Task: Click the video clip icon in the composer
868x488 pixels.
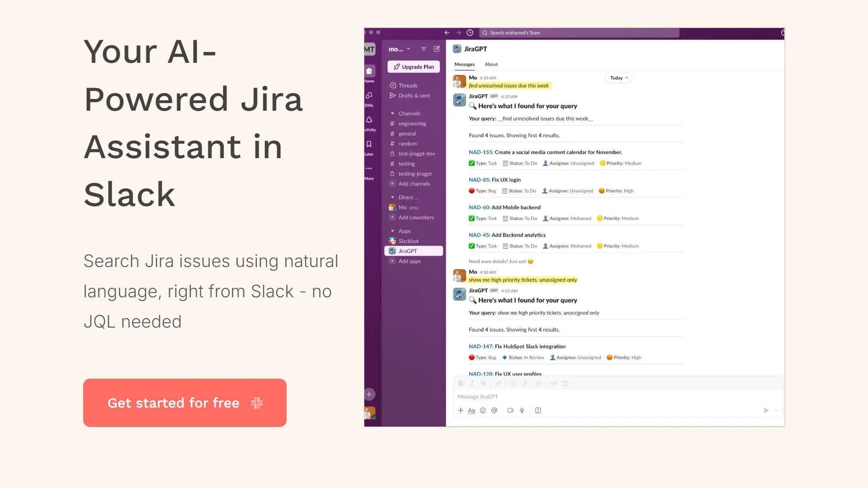Action: point(510,410)
